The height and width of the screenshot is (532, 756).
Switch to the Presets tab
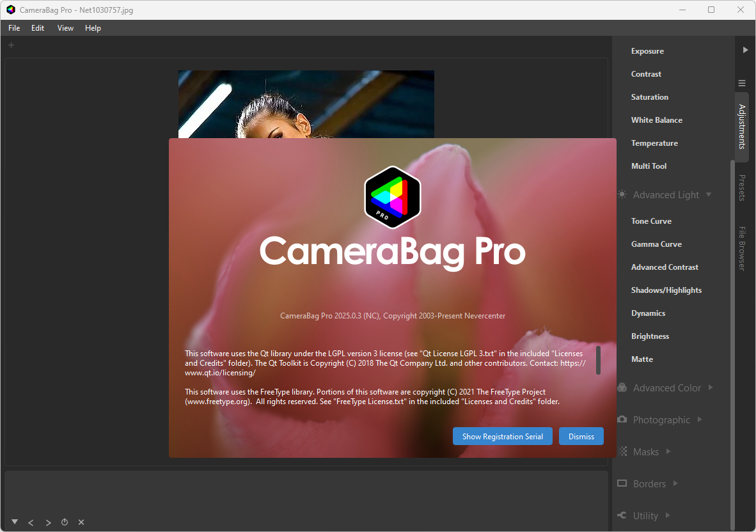coord(742,188)
